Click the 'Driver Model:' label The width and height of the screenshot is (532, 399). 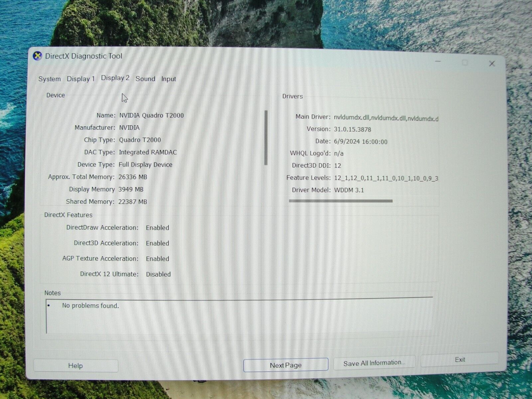(311, 190)
